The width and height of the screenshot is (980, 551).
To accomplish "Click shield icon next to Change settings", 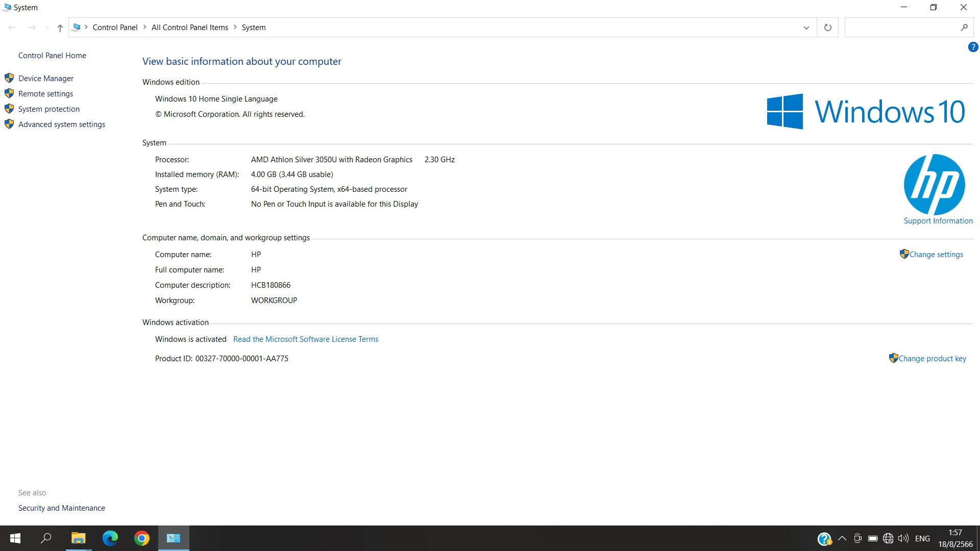I will coord(904,254).
